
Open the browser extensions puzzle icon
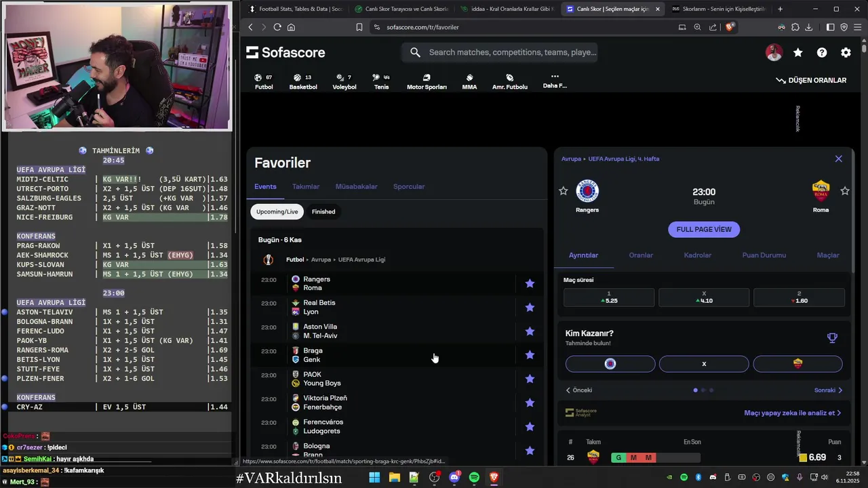(x=795, y=27)
